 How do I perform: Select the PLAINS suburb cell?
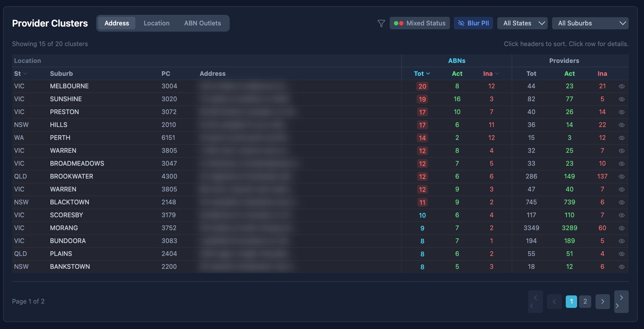61,254
